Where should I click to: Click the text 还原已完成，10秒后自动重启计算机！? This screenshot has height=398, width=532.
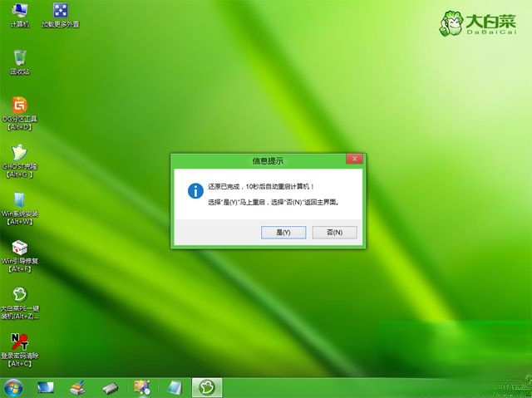pyautogui.click(x=260, y=187)
